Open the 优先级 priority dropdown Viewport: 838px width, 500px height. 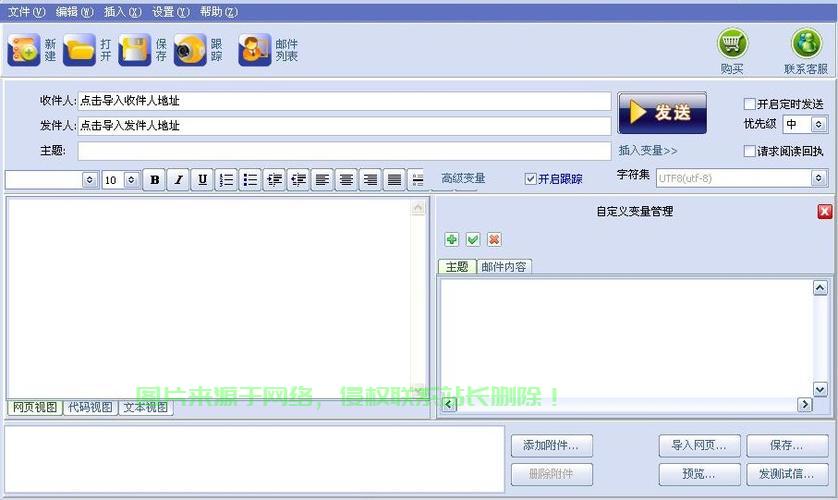click(818, 125)
